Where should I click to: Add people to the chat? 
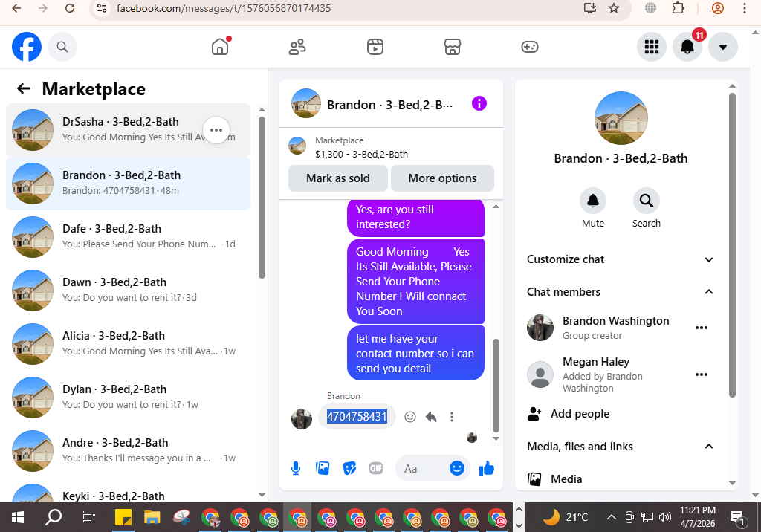point(569,414)
